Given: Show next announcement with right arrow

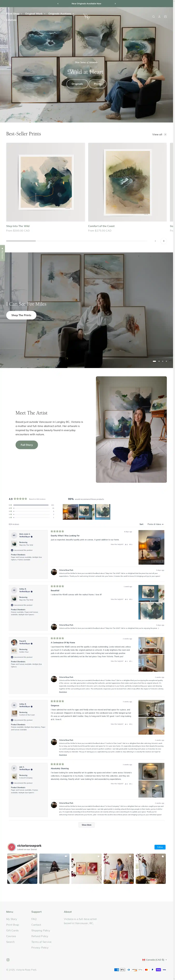Looking at the screenshot, I should coord(115,3).
